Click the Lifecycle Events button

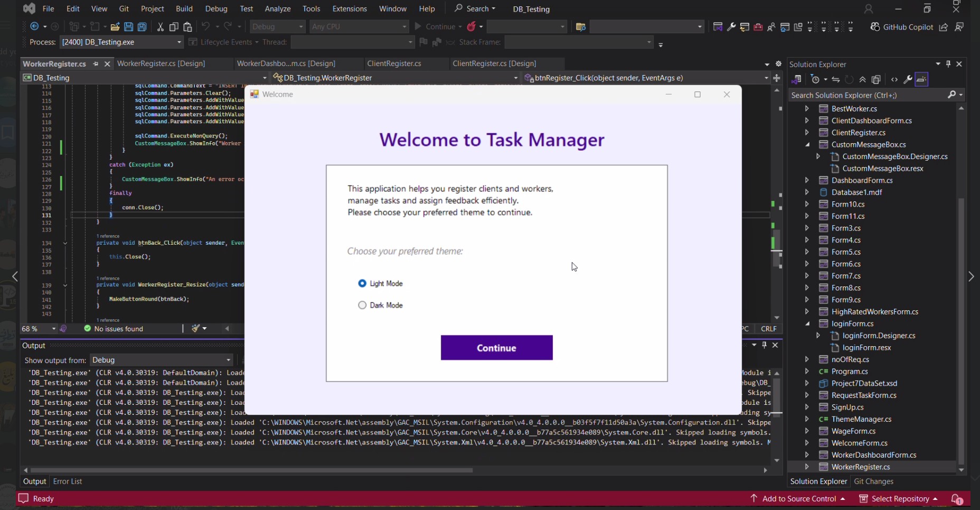pos(223,42)
